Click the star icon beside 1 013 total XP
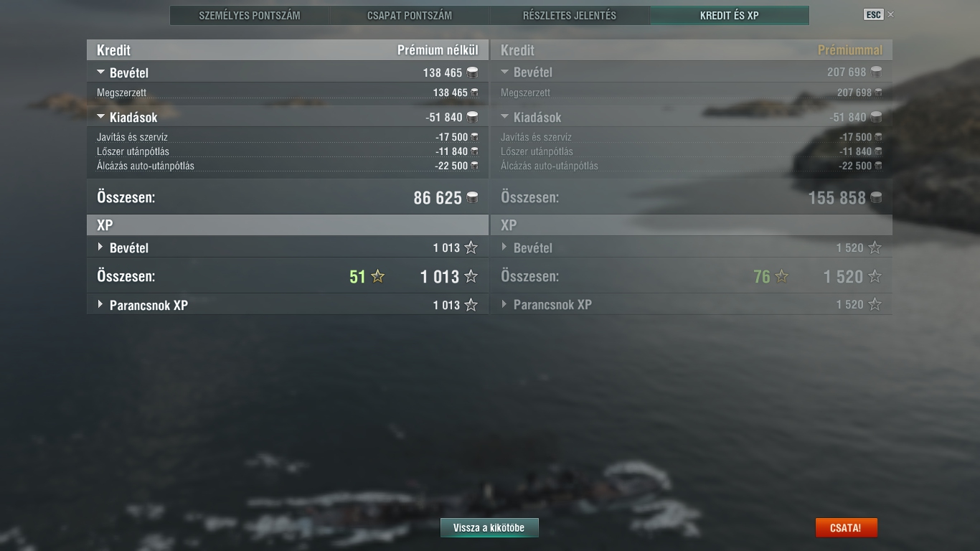This screenshot has height=551, width=980. click(x=471, y=276)
